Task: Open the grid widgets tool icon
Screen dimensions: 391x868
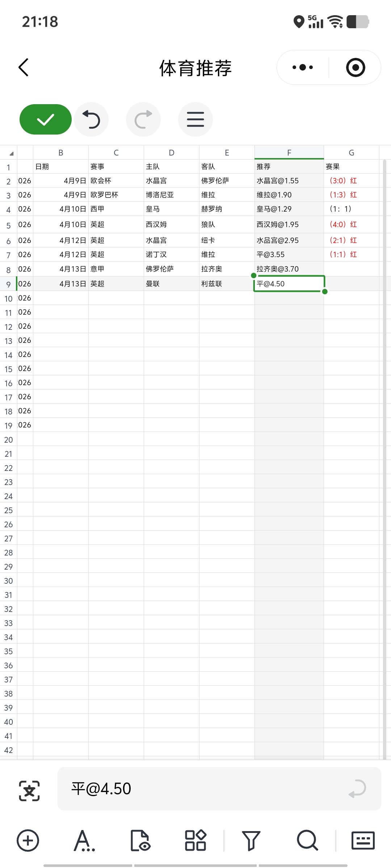Action: 195,840
